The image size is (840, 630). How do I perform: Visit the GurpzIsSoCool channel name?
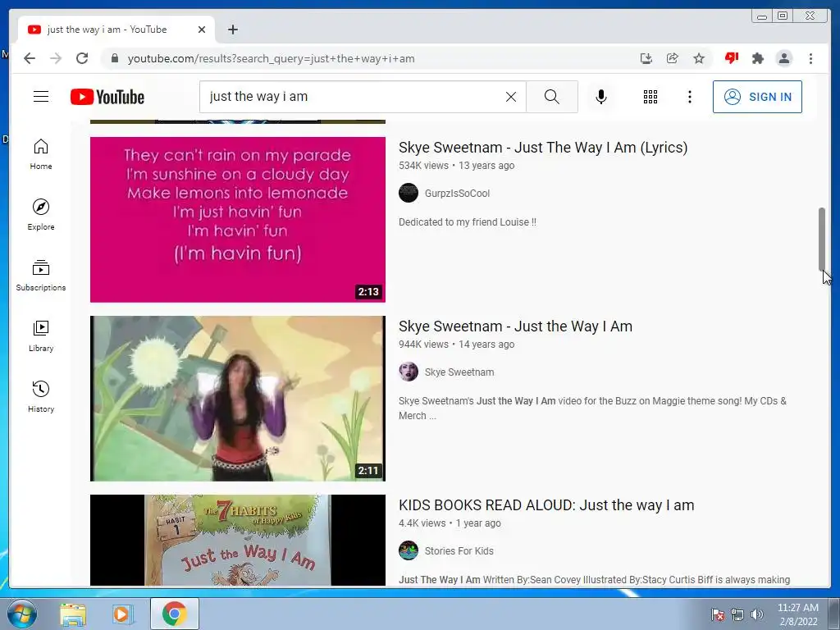point(457,194)
